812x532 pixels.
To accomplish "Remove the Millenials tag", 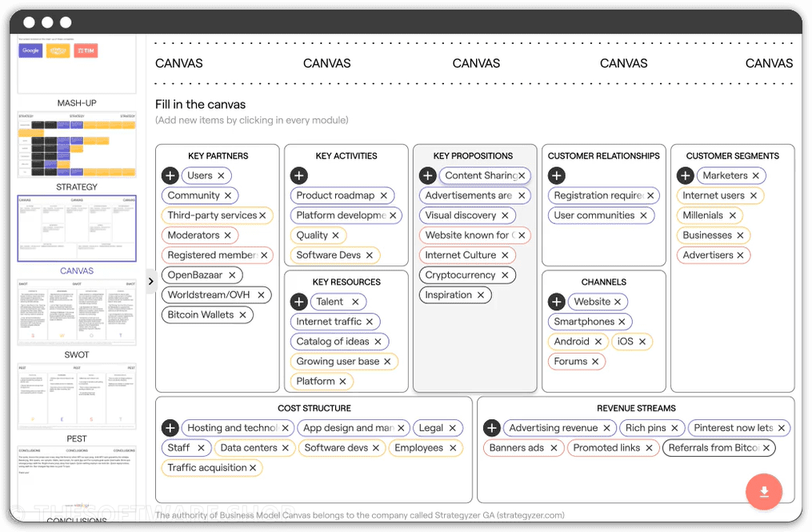I will [x=732, y=215].
